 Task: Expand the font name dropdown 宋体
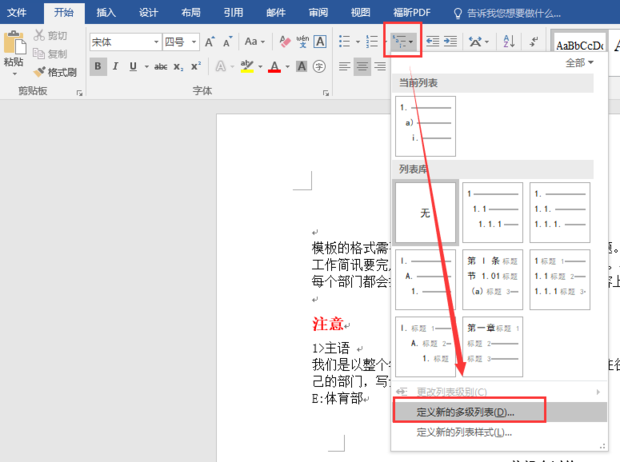point(155,42)
